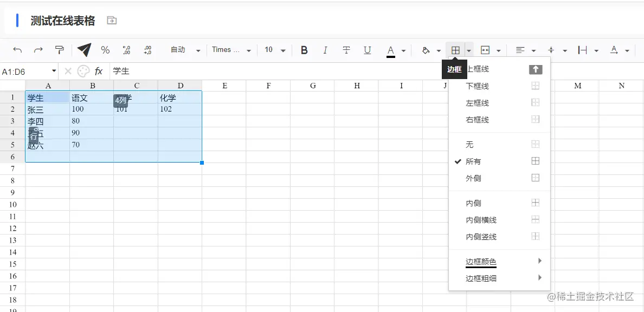Screen dimensions: 644x312
Task: Click cell containing 化学
Action: click(x=180, y=97)
